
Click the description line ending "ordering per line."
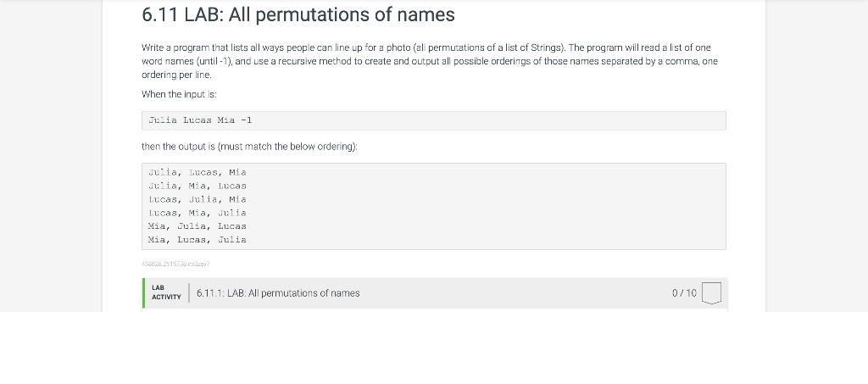176,75
